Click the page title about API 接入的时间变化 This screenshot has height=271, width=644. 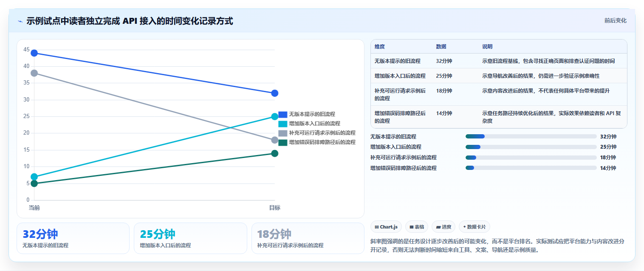click(130, 21)
